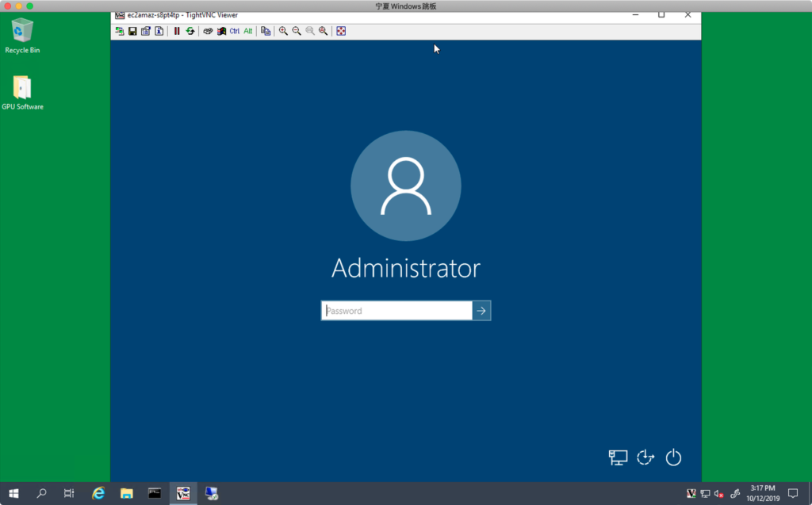Image resolution: width=812 pixels, height=505 pixels.
Task: Send the Windows Start key to the remote machine
Action: click(221, 31)
